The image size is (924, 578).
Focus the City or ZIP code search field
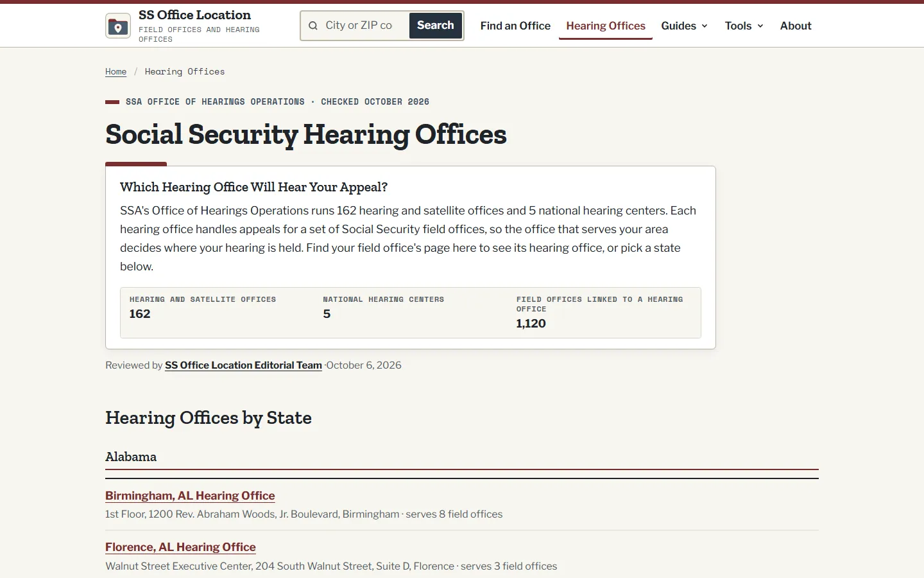coord(363,26)
